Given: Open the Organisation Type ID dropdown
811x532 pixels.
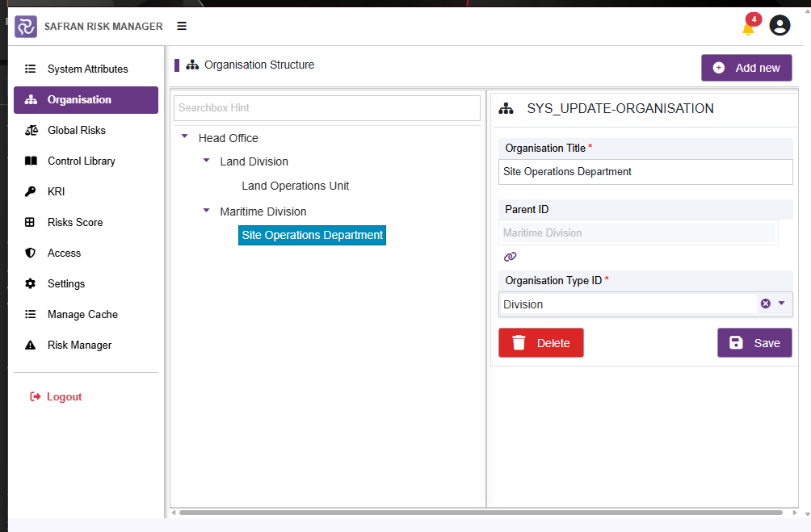Looking at the screenshot, I should pos(782,304).
